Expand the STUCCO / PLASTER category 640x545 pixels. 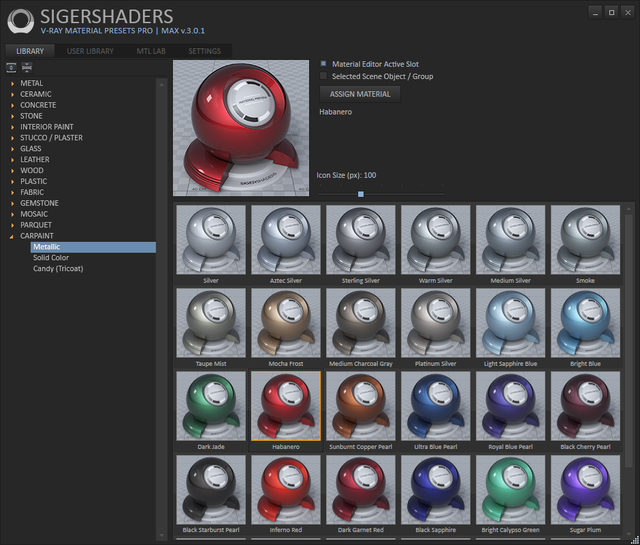pos(12,138)
